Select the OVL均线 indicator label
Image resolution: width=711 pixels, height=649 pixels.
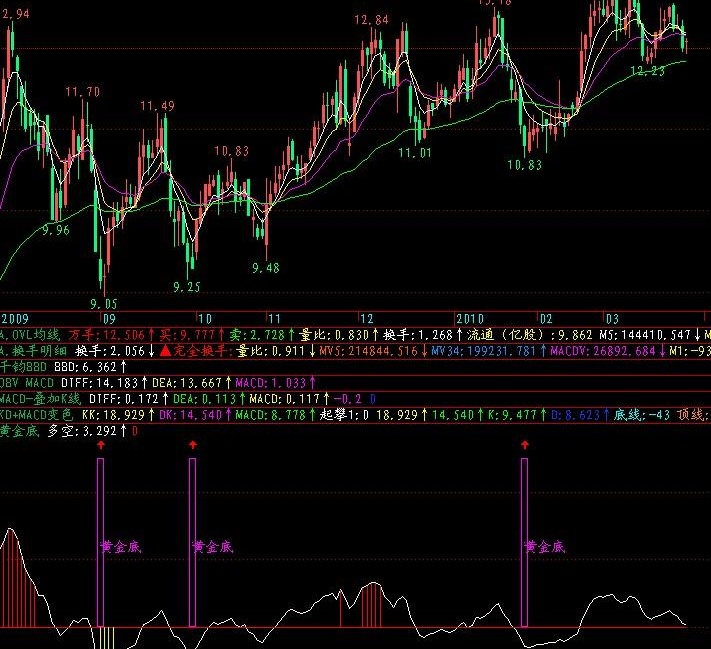coord(30,335)
